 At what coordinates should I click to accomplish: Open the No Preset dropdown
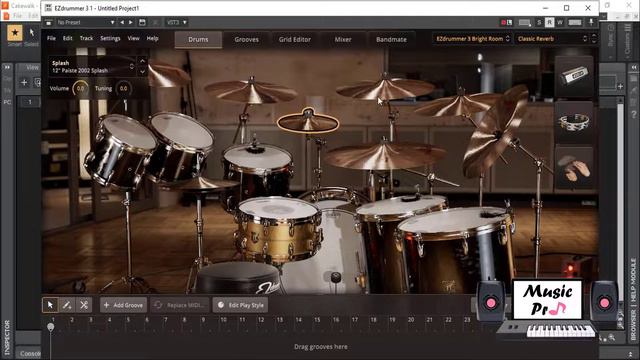coord(85,22)
